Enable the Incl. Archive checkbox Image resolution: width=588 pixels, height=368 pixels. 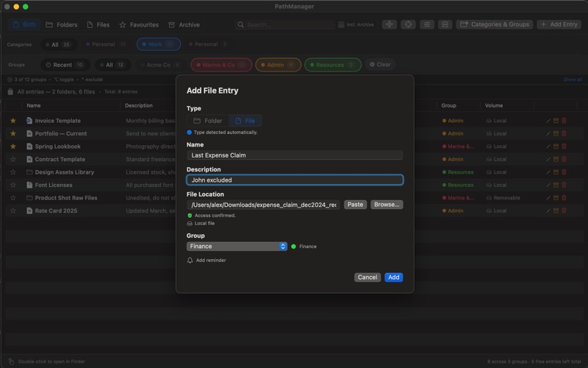(341, 25)
